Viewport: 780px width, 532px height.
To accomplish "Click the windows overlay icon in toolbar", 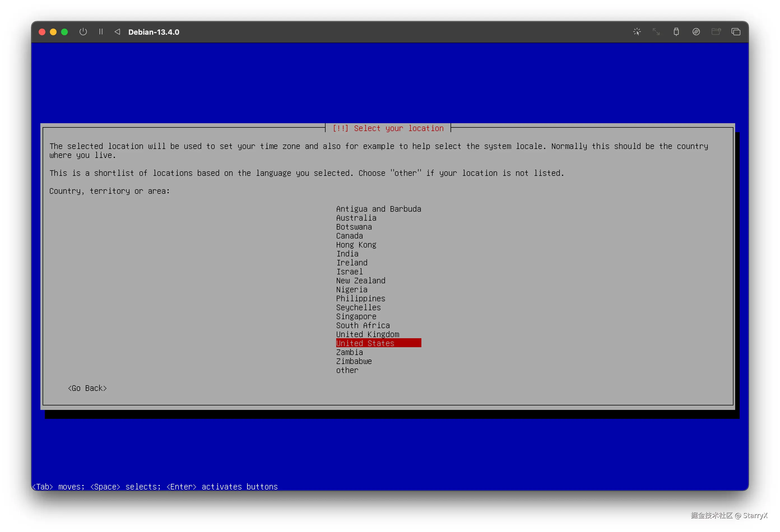I will (736, 32).
